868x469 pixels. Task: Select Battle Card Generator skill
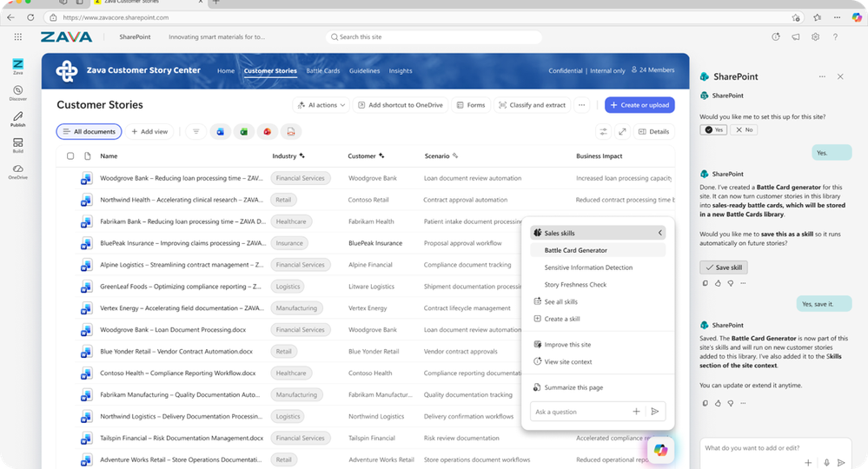[597, 250]
